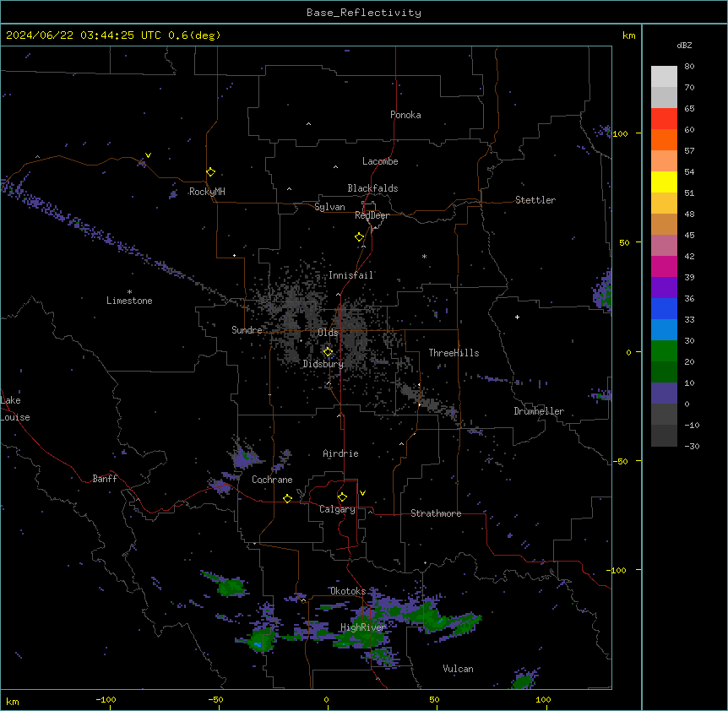728x711 pixels.
Task: Select the purple swatch between 39 and 36
Action: (x=664, y=288)
